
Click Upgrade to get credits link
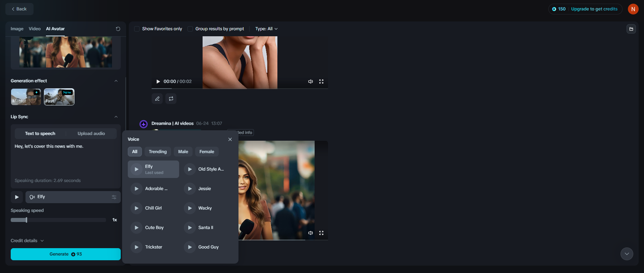pos(594,9)
